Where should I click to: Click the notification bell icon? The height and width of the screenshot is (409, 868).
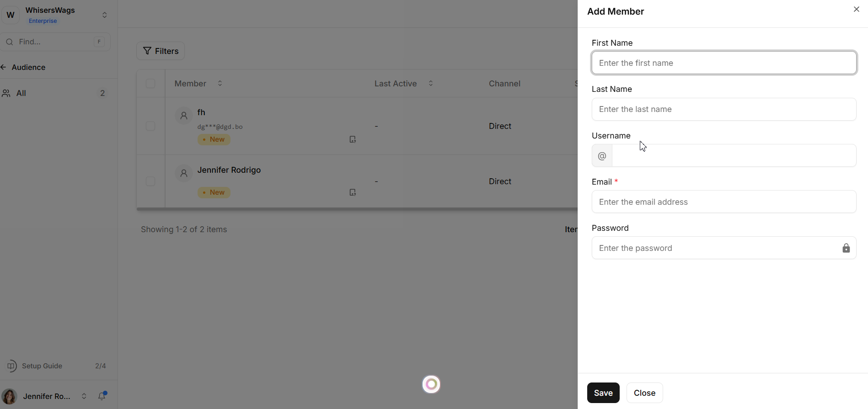point(102,396)
